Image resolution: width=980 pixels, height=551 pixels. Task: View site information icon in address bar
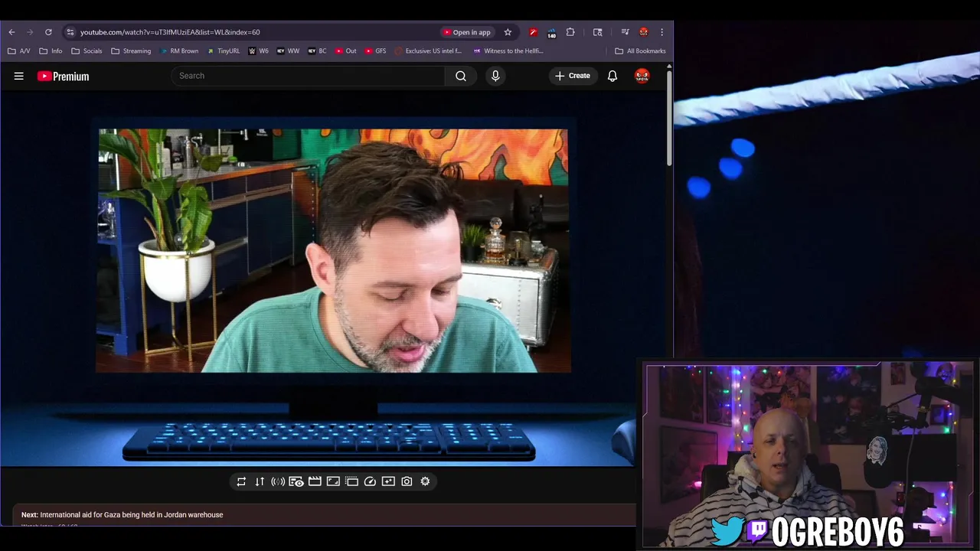click(70, 32)
